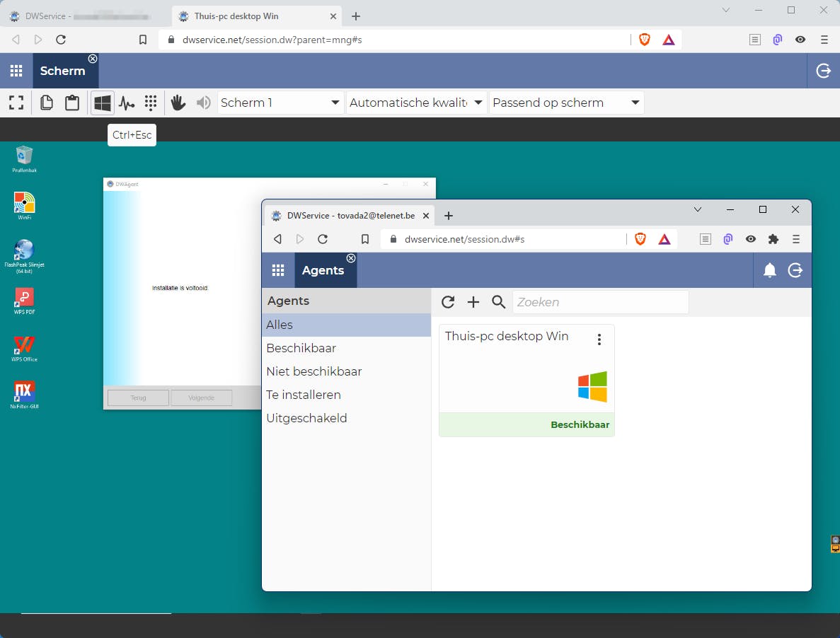Close the Thuis-pc desktop Win browser tab
Viewport: 840px width, 638px height.
point(333,16)
